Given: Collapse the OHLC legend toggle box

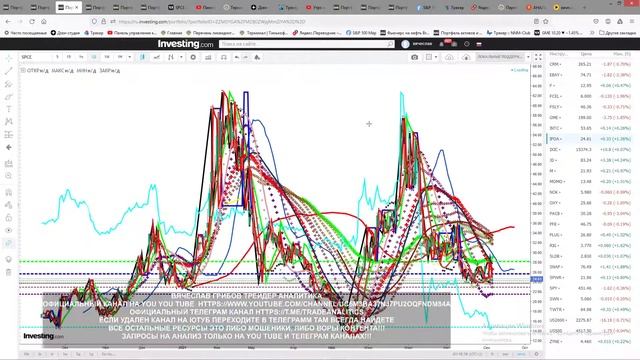Looking at the screenshot, I should click(23, 71).
